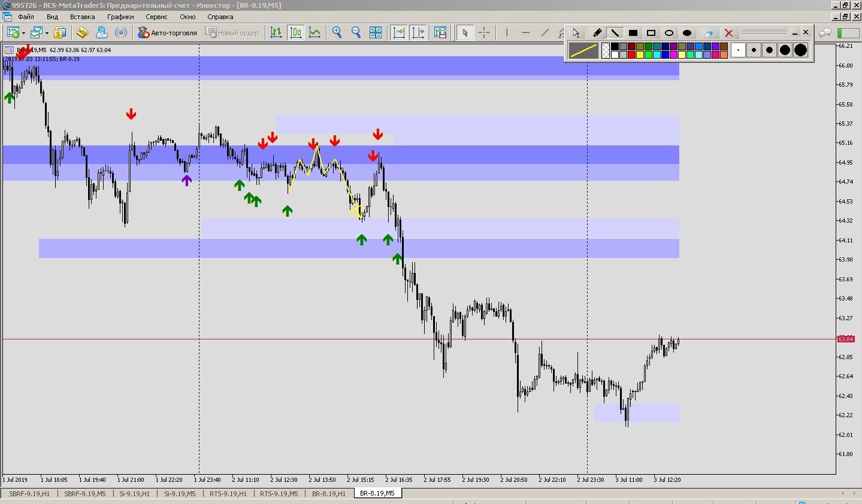The height and width of the screenshot is (504, 862).
Task: Choose the smallest dot brush size
Action: tap(738, 50)
